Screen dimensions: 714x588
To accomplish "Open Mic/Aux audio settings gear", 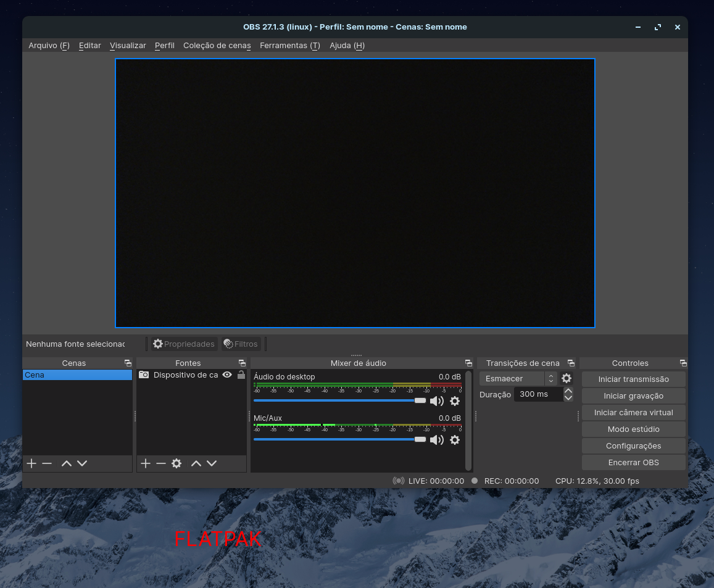I will 455,440.
